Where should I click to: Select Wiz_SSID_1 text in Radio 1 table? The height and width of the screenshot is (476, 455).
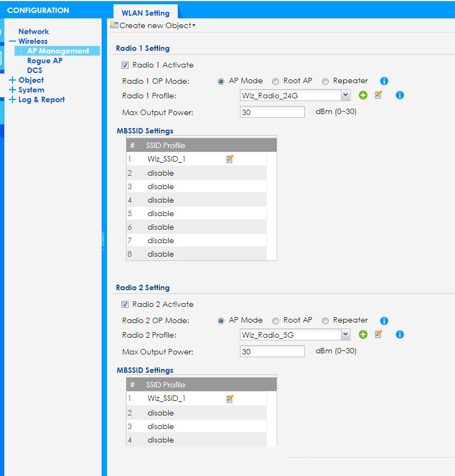pos(166,159)
